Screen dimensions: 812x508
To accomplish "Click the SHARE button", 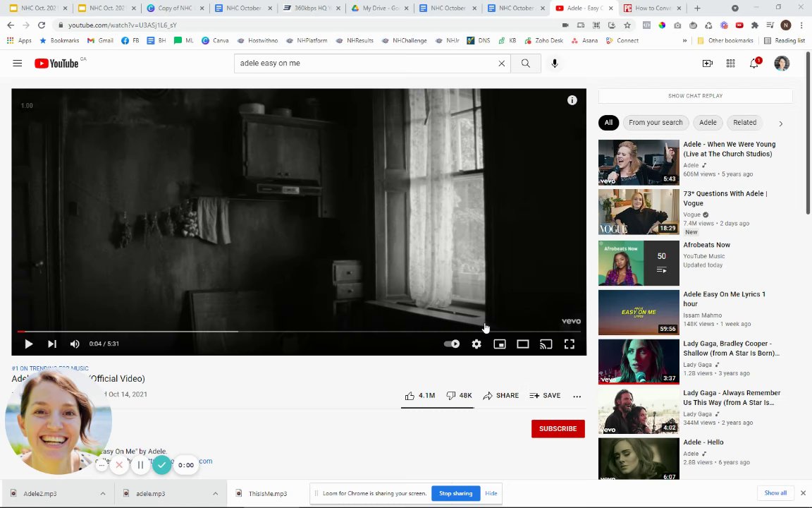I will pos(500,396).
